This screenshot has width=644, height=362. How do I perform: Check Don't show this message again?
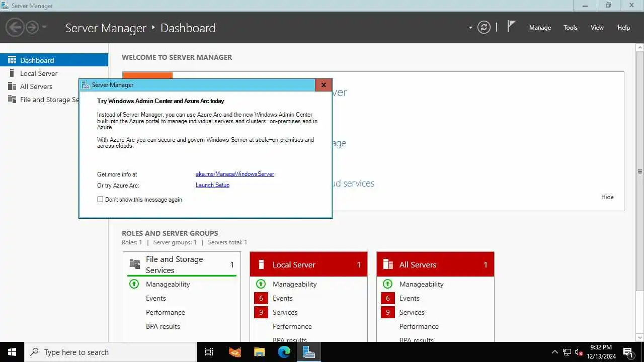[x=100, y=200]
